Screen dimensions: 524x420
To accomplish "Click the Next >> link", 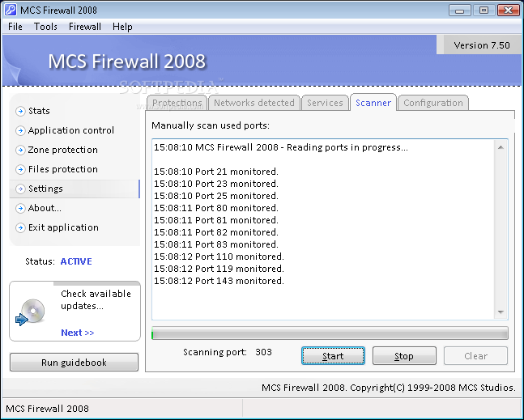I will point(78,333).
